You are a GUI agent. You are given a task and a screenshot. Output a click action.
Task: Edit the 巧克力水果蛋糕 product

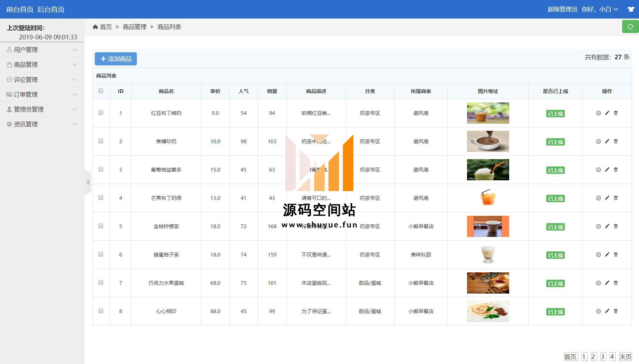[607, 283]
